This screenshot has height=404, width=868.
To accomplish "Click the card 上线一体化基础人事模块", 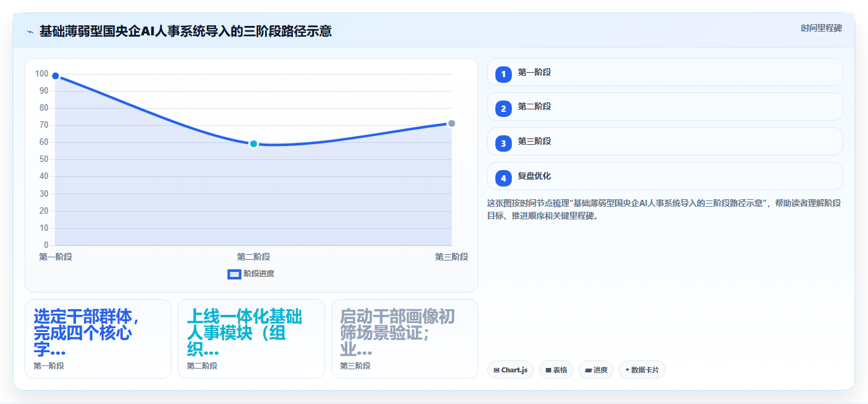I will point(251,339).
